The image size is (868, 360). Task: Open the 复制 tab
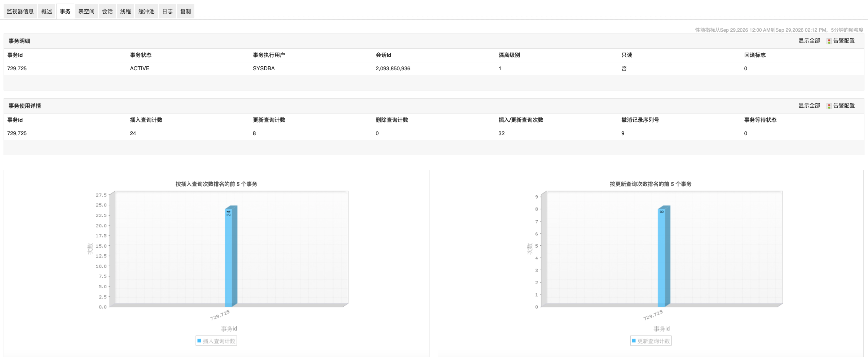[185, 12]
